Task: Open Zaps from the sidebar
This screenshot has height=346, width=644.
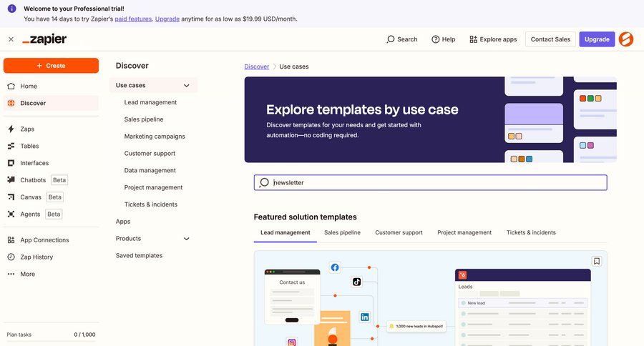Action: click(51, 129)
